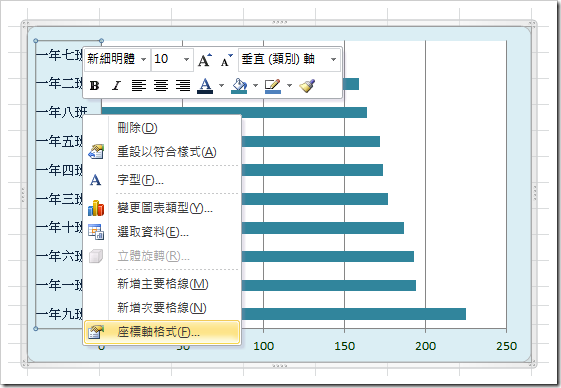The image size is (561, 388).
Task: Click the reset style icon beside 重設以符合樣式
Action: pos(96,152)
